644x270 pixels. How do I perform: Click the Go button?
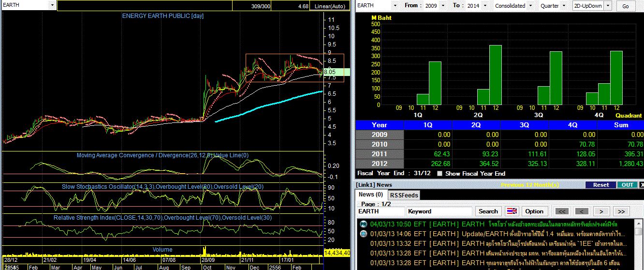(x=626, y=6)
